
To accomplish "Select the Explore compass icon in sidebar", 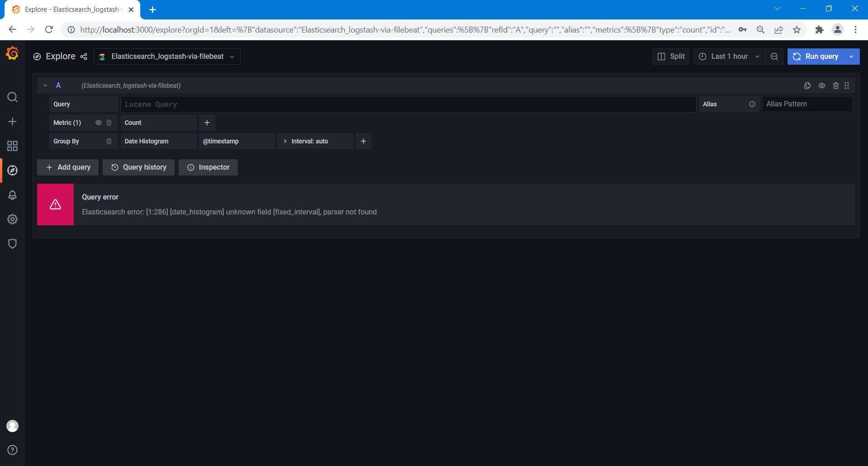I will point(13,170).
